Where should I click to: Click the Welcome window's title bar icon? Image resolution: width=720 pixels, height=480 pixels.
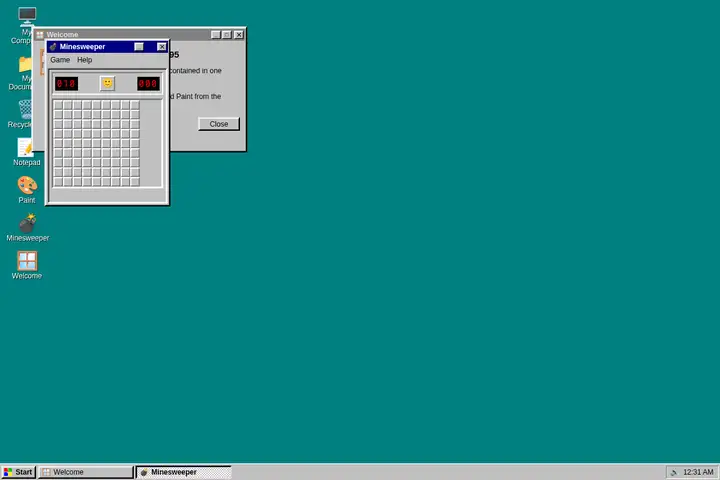click(40, 34)
